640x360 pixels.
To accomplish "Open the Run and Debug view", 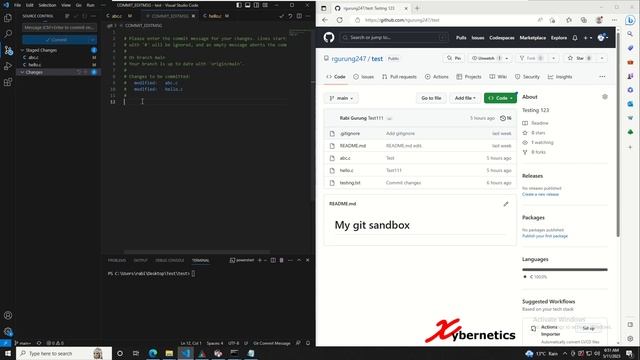I will coord(8,66).
